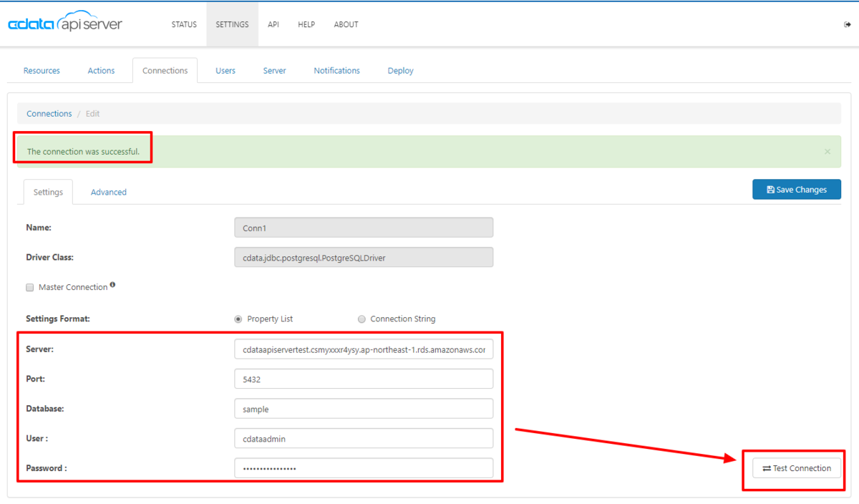Open the ABOUT menu item
This screenshot has width=859, height=504.
(346, 24)
